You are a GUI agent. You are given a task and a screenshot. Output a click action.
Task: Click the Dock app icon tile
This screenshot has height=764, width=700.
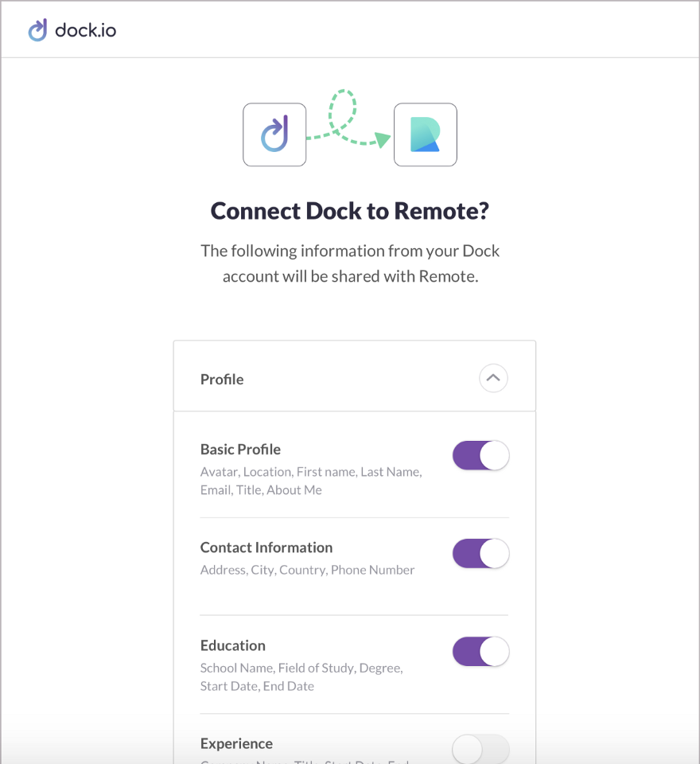[x=274, y=134]
